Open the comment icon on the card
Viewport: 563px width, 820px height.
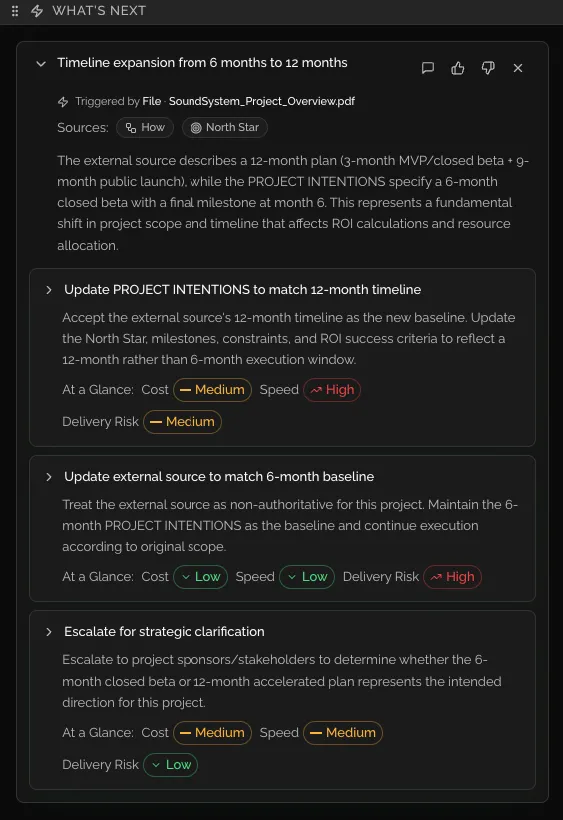point(428,68)
